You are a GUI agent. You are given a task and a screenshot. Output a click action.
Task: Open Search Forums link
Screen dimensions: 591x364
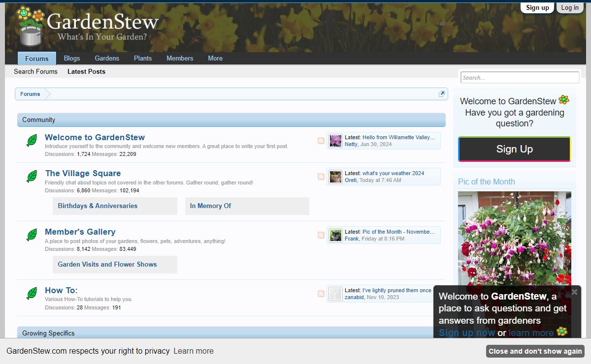pos(35,71)
